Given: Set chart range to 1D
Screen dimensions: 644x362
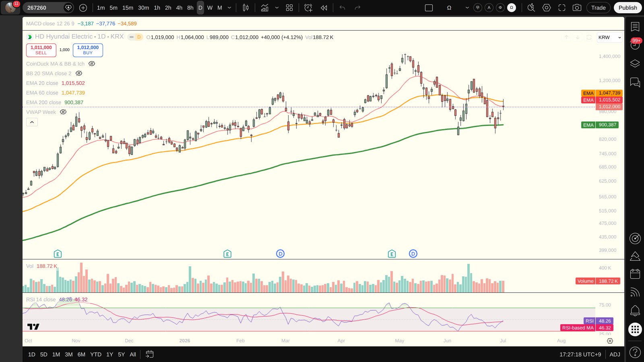Looking at the screenshot, I should (x=32, y=354).
